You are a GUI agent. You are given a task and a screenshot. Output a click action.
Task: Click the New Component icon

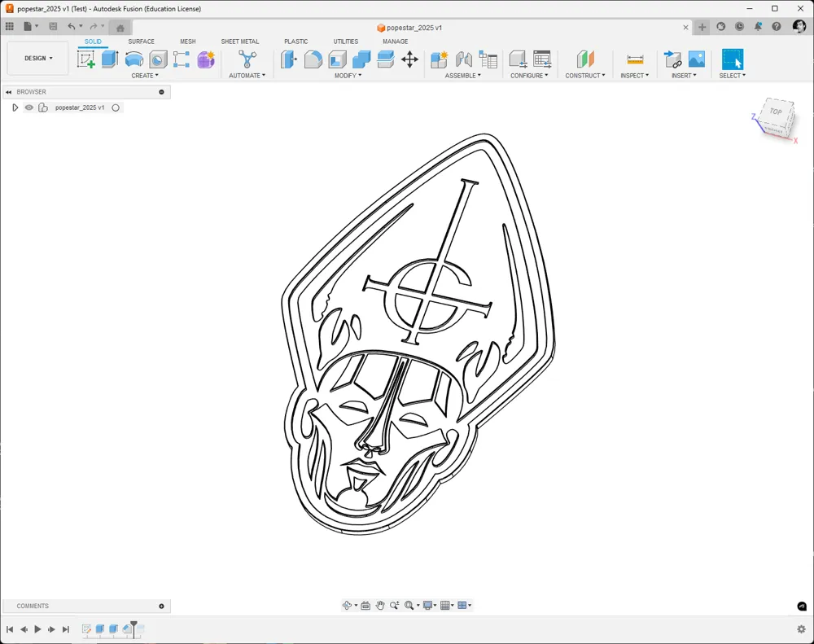tap(439, 59)
